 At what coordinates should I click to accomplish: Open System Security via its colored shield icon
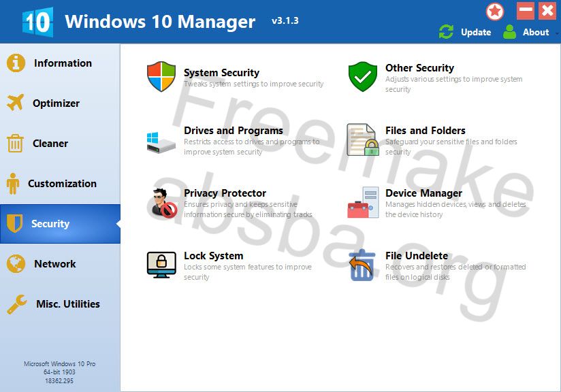[x=161, y=76]
